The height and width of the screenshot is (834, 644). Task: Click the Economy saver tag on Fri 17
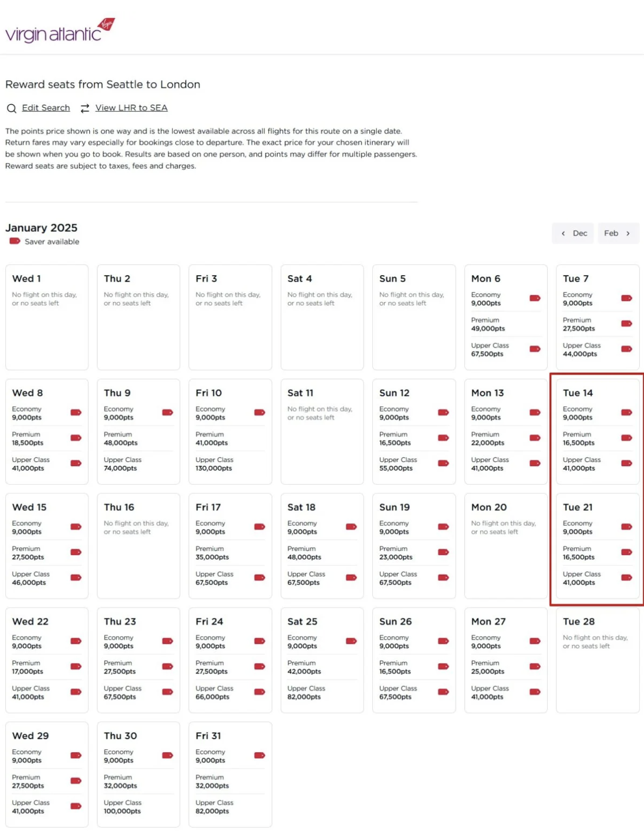260,526
